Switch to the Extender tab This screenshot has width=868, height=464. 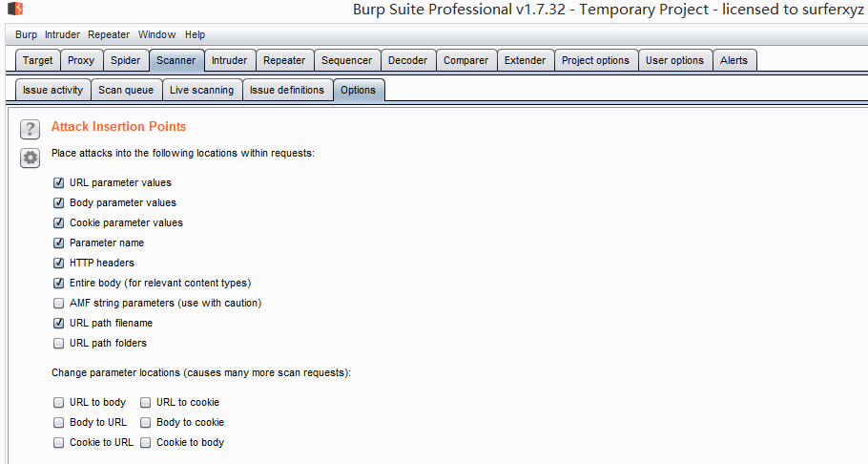525,60
